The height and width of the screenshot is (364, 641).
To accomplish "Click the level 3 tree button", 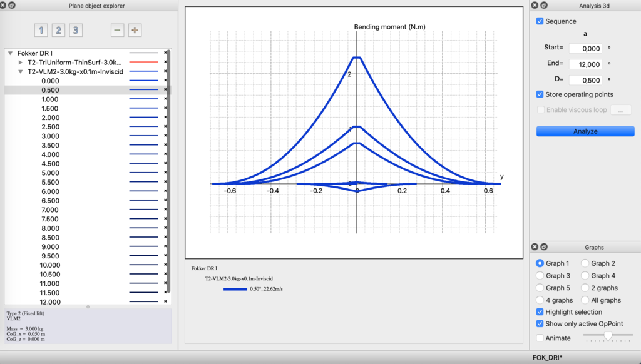I will (75, 30).
